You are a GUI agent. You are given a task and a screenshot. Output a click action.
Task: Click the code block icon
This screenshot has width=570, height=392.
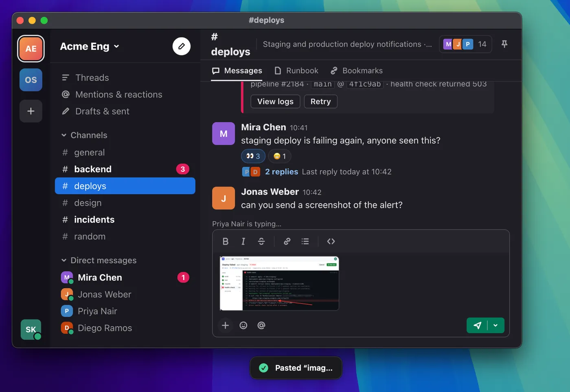click(x=331, y=241)
